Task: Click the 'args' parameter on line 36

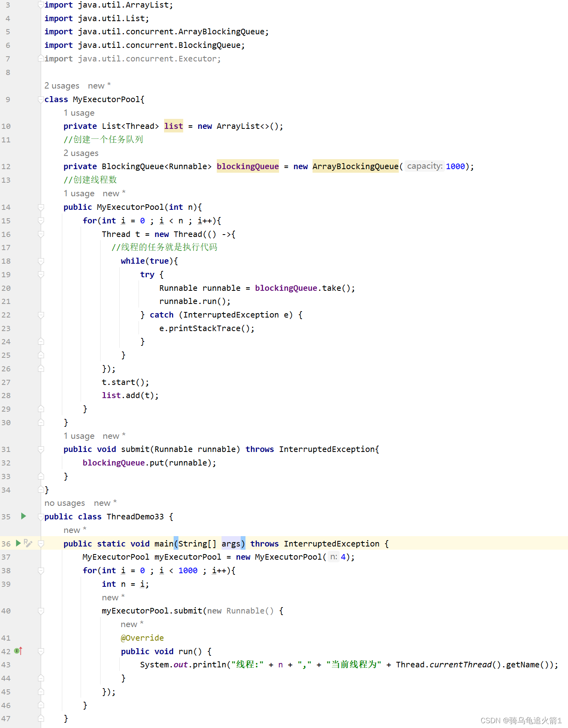Action: coord(231,543)
